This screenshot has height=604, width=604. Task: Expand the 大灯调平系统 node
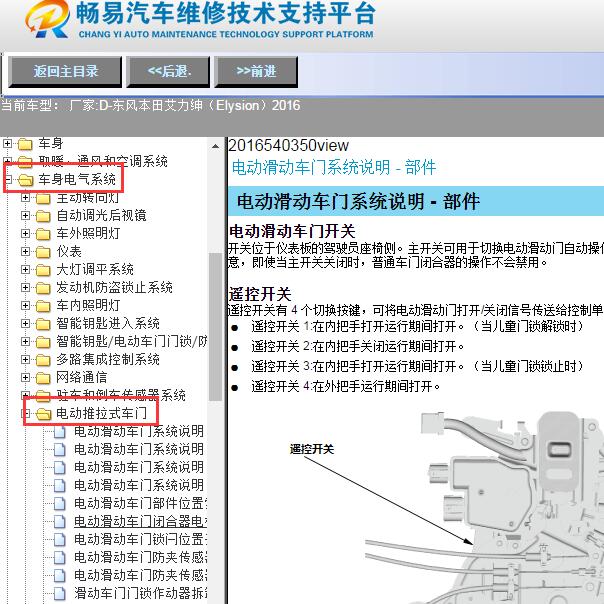pos(25,269)
